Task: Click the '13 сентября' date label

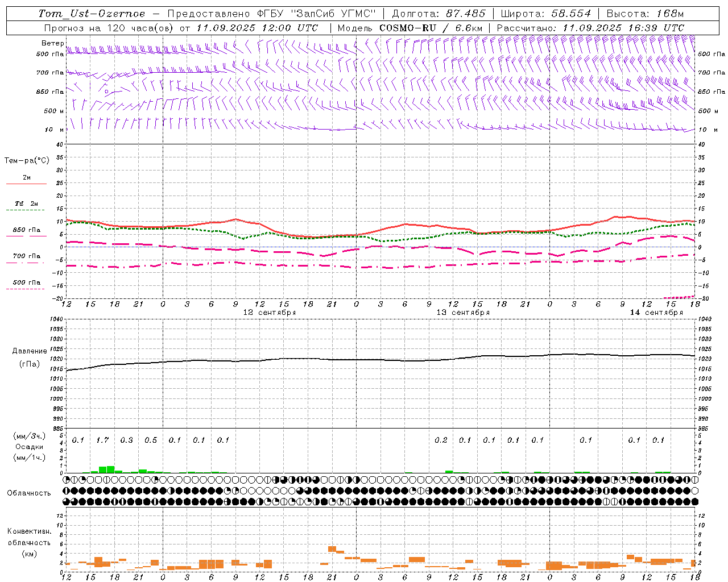Action: pos(463,313)
